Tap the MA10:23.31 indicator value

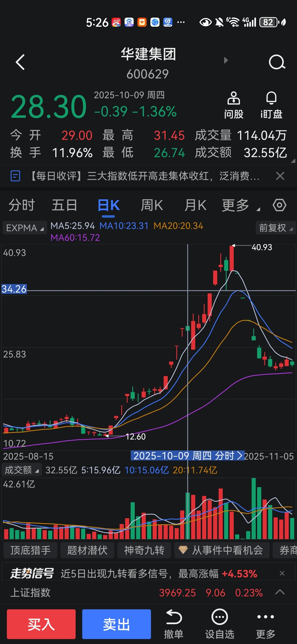124,226
